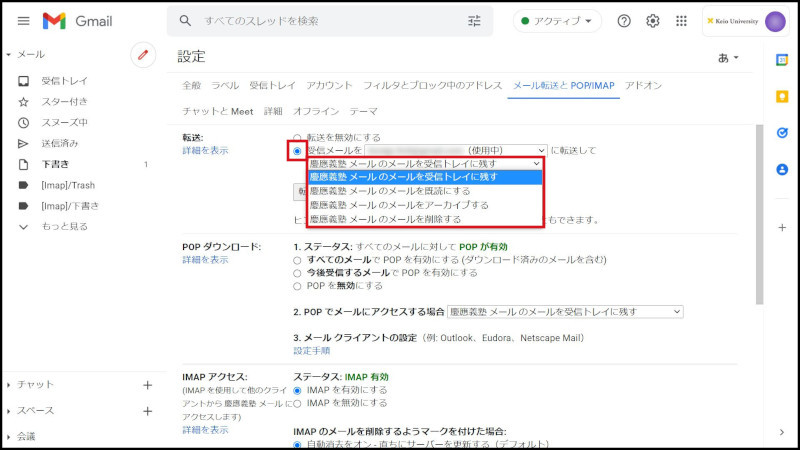Open the main menu hamburger icon

pos(23,21)
